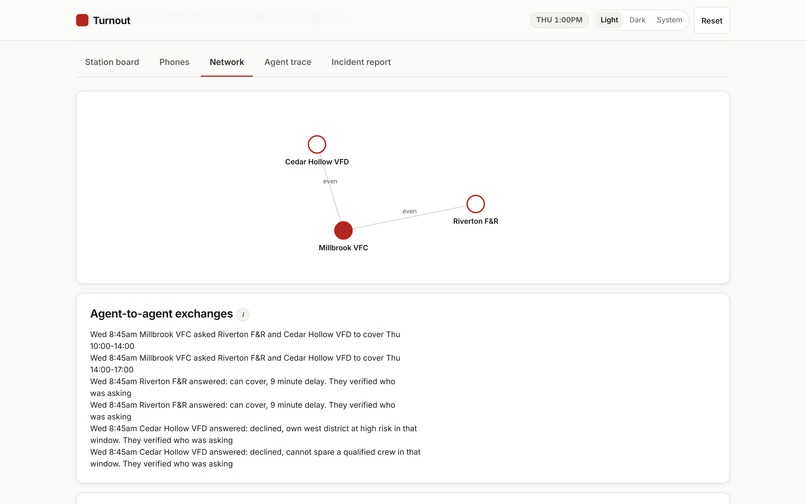Select the Millbrook VFC filled node
806x504 pixels.
[343, 230]
